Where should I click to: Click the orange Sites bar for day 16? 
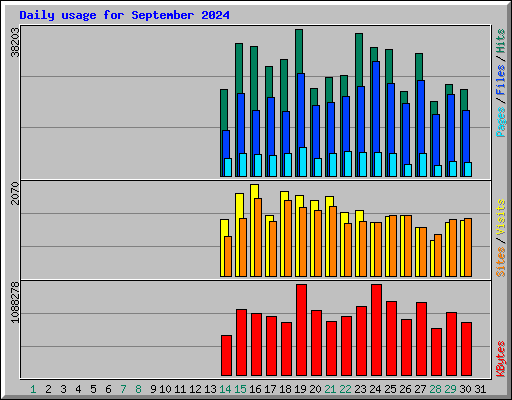click(258, 237)
